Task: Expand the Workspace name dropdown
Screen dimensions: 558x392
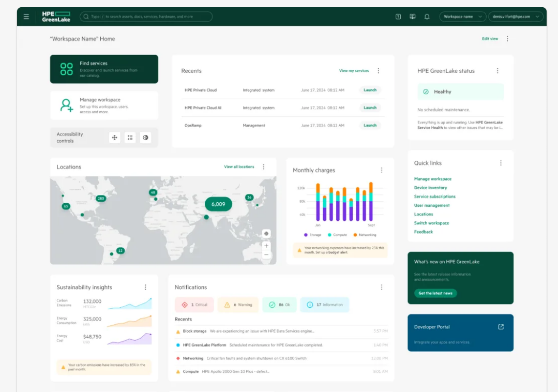Action: point(463,17)
